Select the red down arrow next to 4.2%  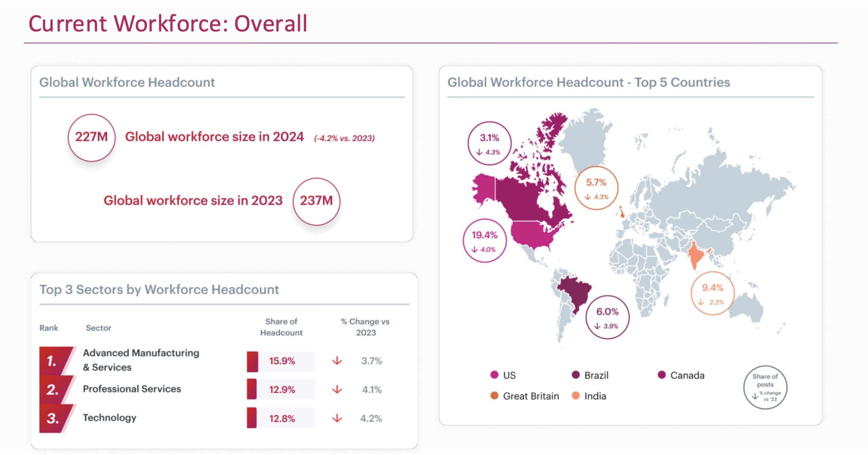pos(337,418)
